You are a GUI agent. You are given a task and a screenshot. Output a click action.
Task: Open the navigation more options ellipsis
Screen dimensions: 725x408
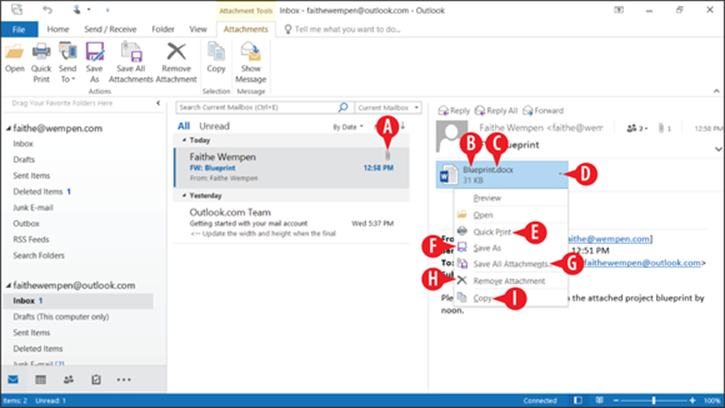pyautogui.click(x=123, y=380)
